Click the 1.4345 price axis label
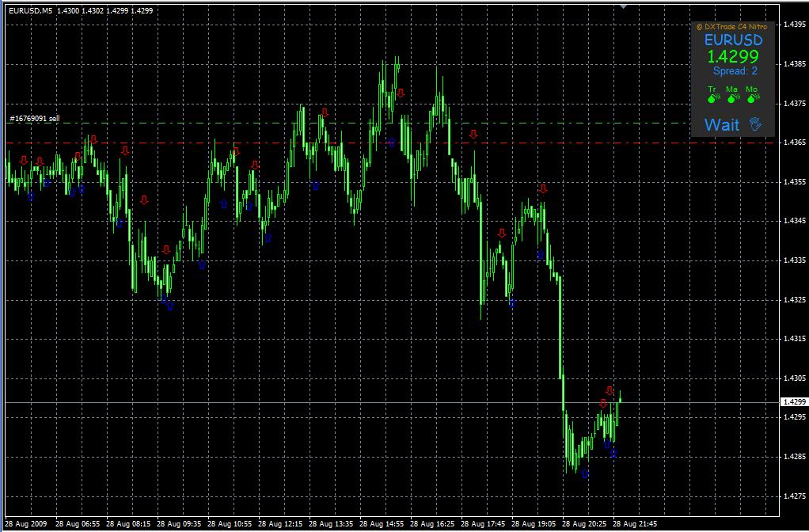 pos(795,221)
